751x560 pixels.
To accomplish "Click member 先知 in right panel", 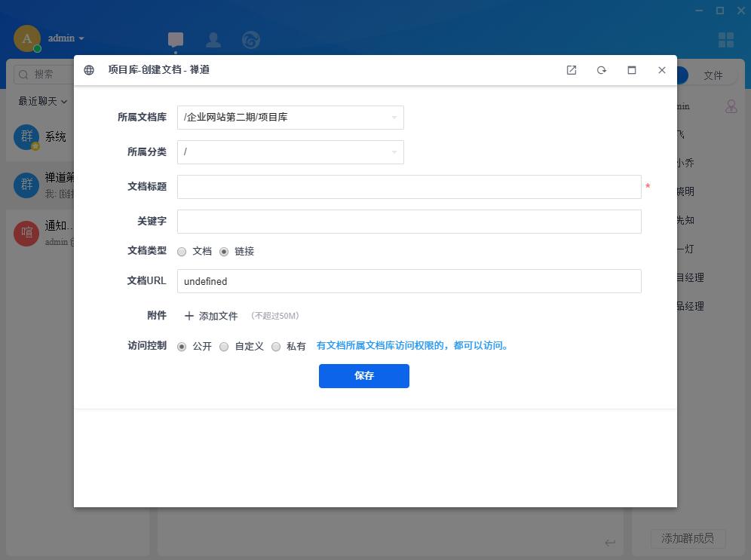I will (685, 220).
